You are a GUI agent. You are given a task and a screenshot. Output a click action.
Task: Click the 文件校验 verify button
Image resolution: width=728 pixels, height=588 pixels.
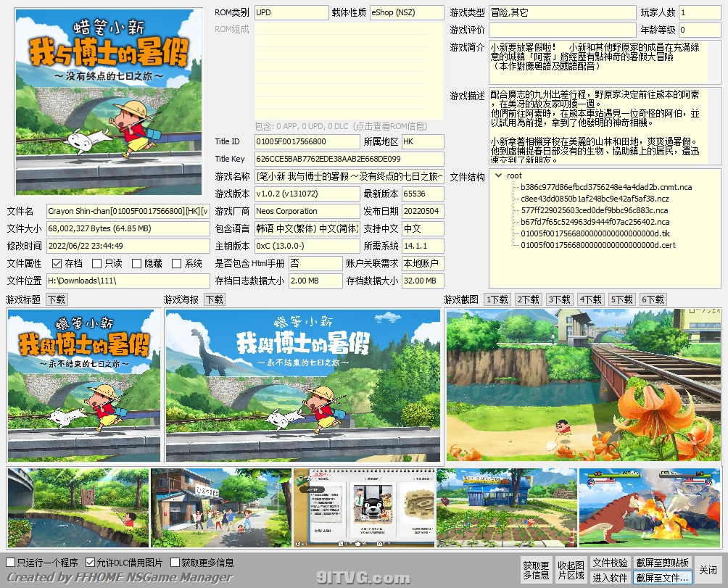pos(610,563)
